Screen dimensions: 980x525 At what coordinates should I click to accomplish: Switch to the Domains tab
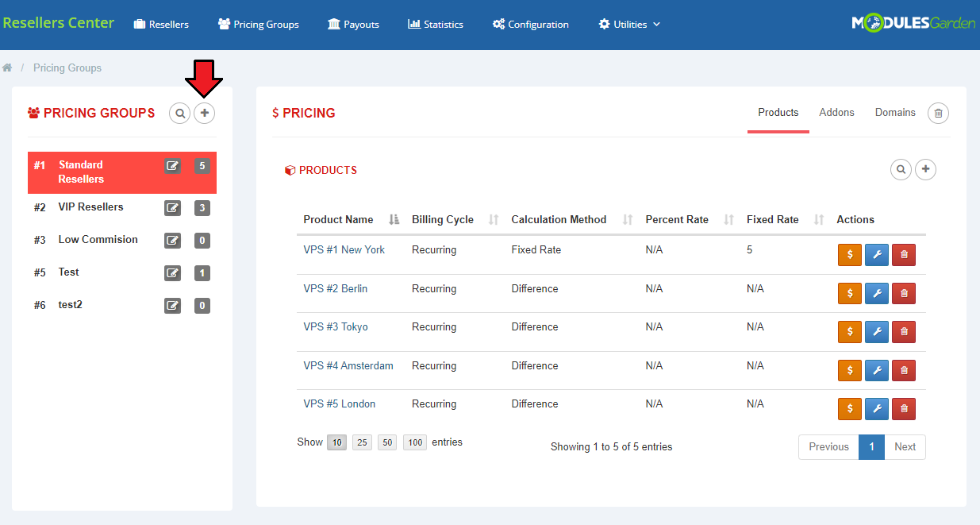(895, 113)
